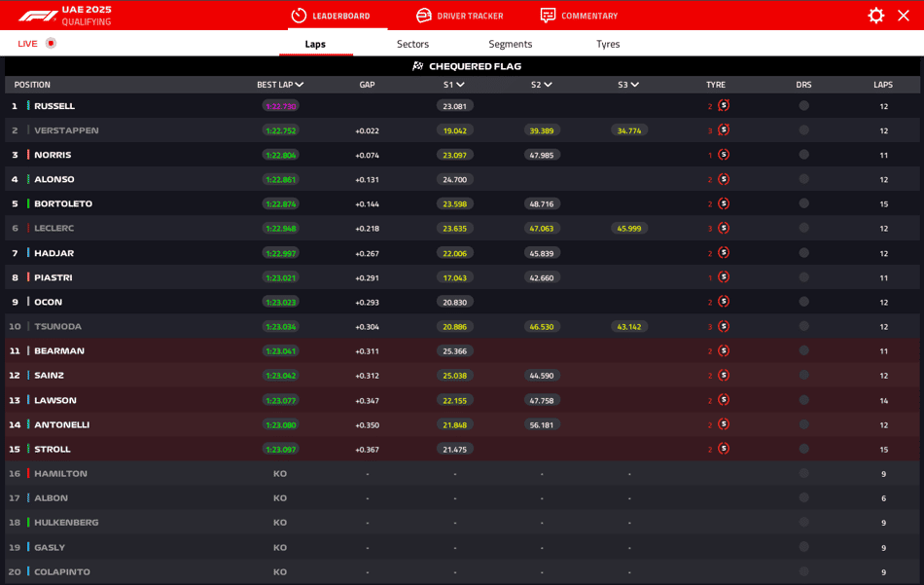Click Norris's orange team colour bar

tap(27, 155)
